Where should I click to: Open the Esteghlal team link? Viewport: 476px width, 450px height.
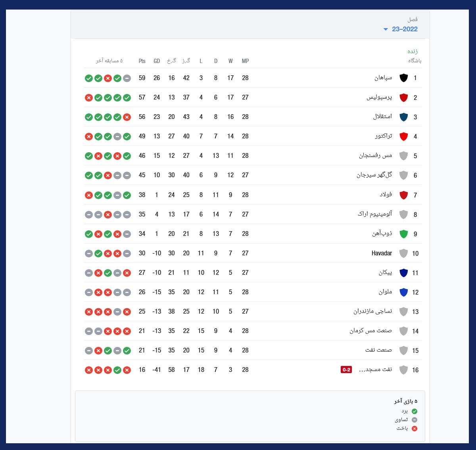tap(382, 117)
